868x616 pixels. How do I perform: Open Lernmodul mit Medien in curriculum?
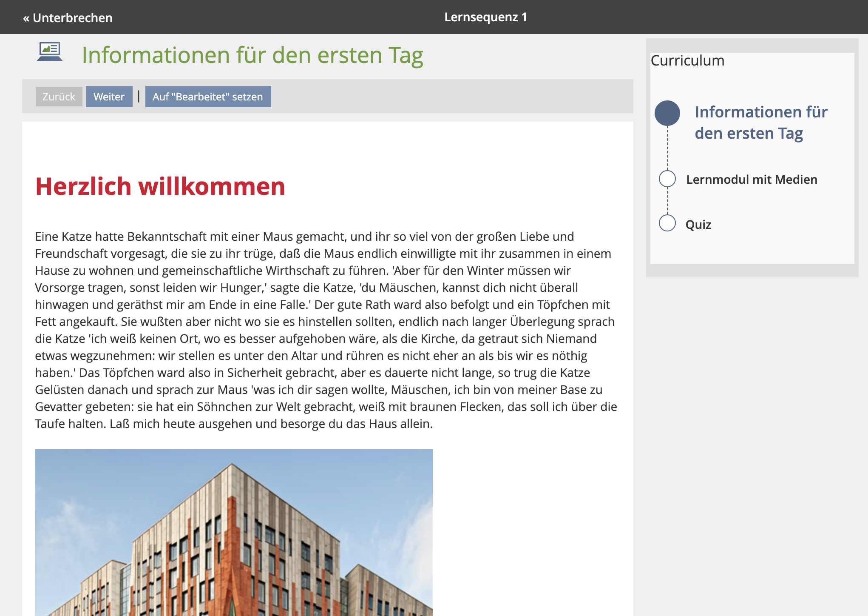(751, 180)
